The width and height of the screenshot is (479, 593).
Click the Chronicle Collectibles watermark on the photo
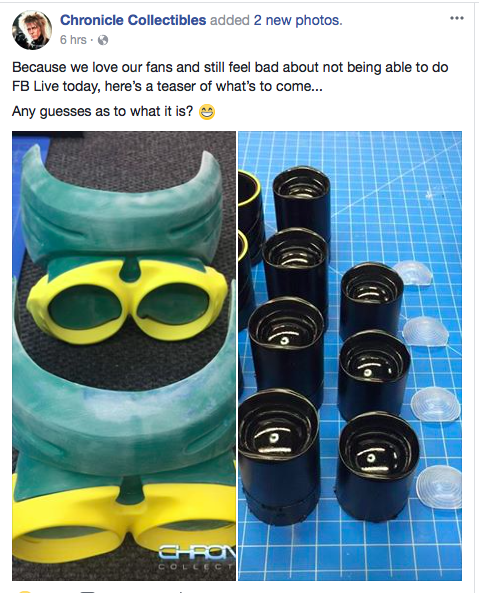tap(197, 558)
